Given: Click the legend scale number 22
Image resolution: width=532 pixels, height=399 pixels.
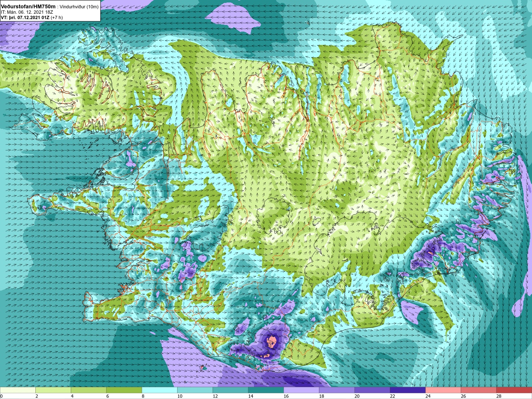Looking at the screenshot, I should tap(392, 396).
